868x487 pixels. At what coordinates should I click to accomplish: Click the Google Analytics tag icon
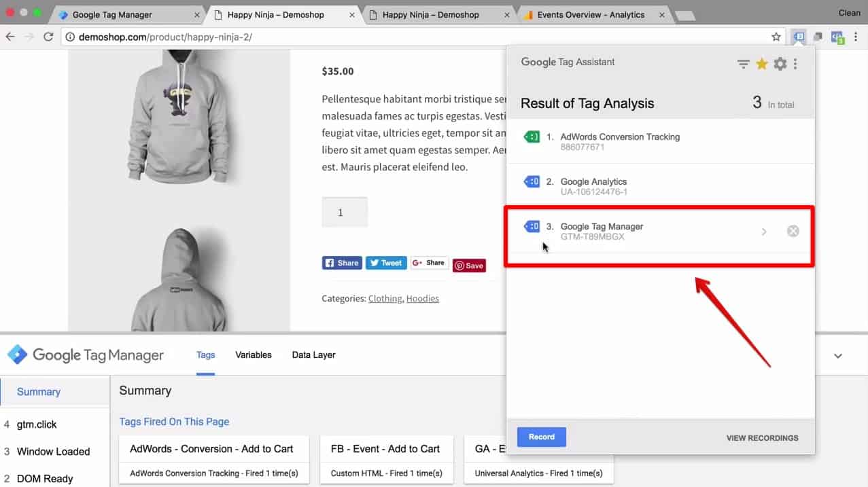tap(531, 181)
